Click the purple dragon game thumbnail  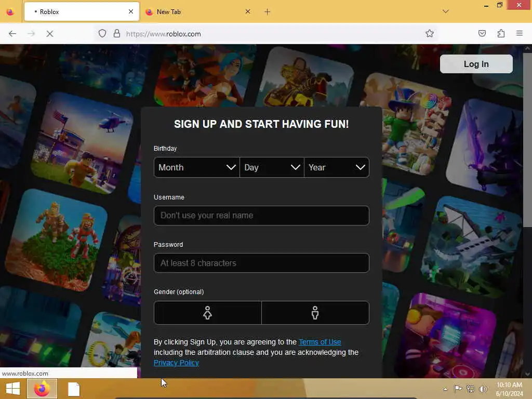tap(486, 148)
